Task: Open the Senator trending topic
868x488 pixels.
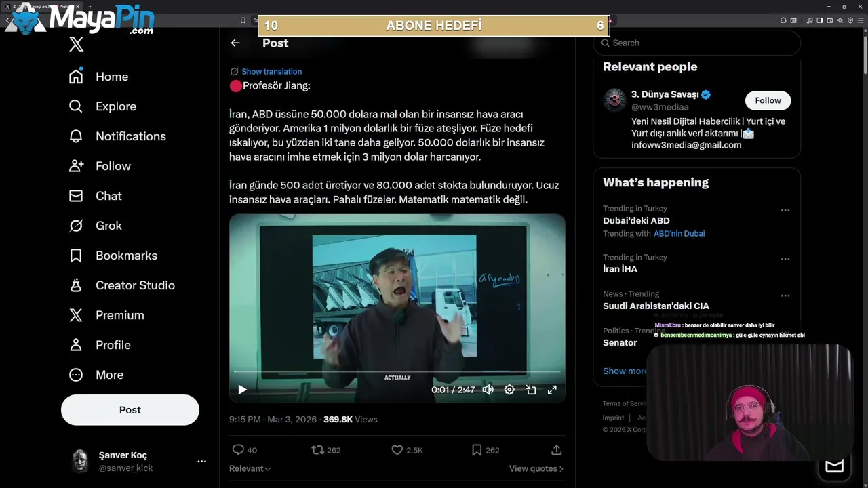Action: coord(620,342)
